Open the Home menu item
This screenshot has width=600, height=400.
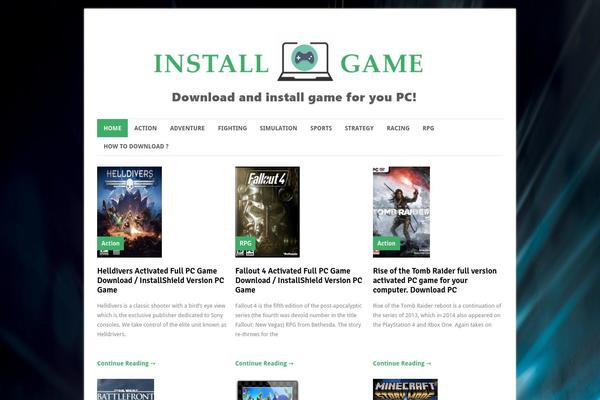tap(112, 128)
